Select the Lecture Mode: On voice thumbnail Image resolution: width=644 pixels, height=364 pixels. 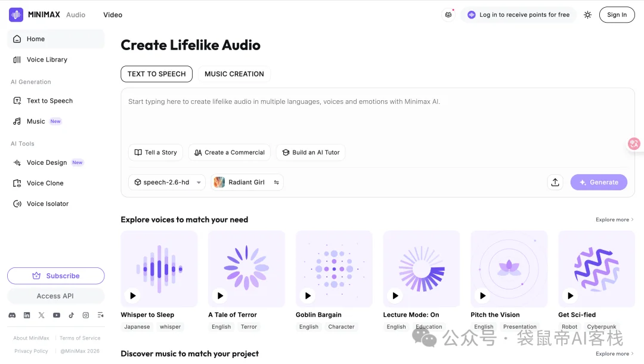tap(421, 269)
